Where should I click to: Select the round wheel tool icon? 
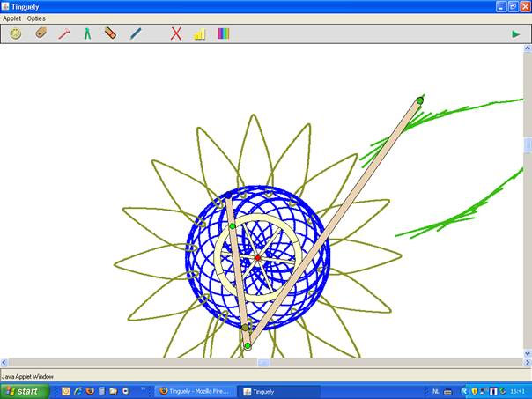pyautogui.click(x=16, y=33)
